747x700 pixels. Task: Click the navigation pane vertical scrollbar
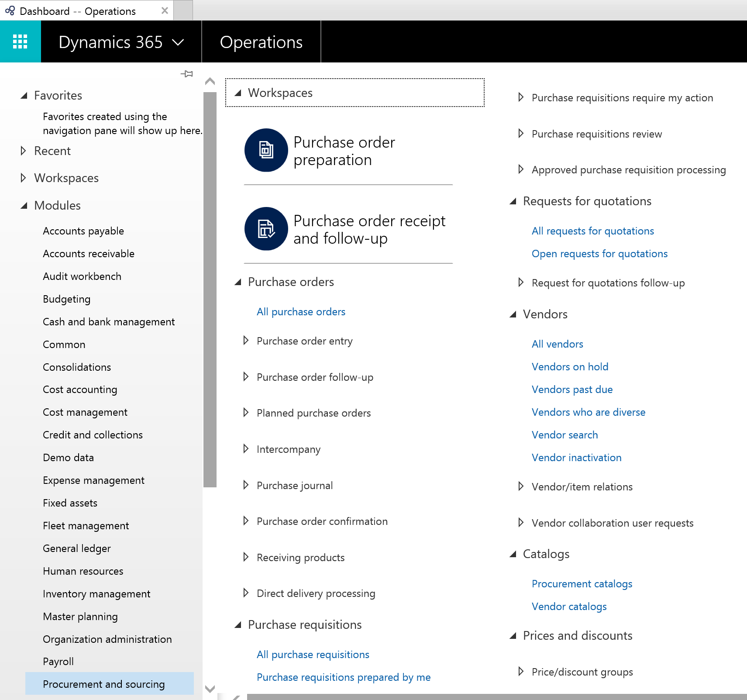(x=210, y=288)
